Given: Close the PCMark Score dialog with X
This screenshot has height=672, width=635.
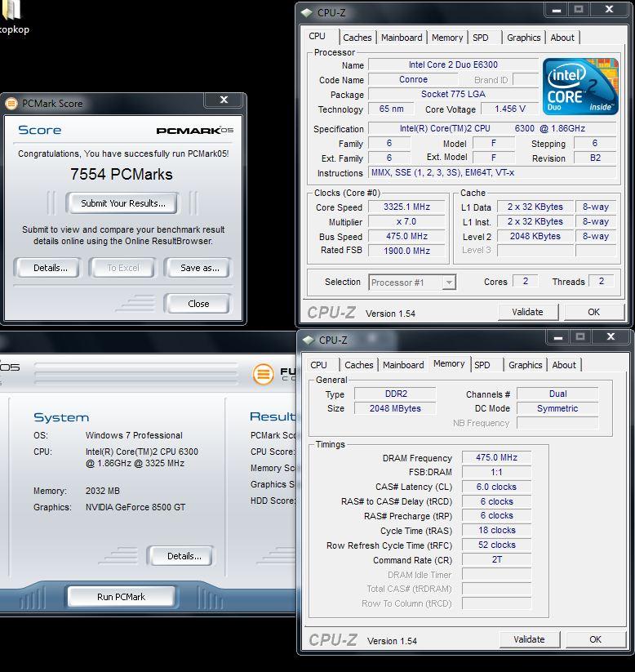Looking at the screenshot, I should point(224,100).
